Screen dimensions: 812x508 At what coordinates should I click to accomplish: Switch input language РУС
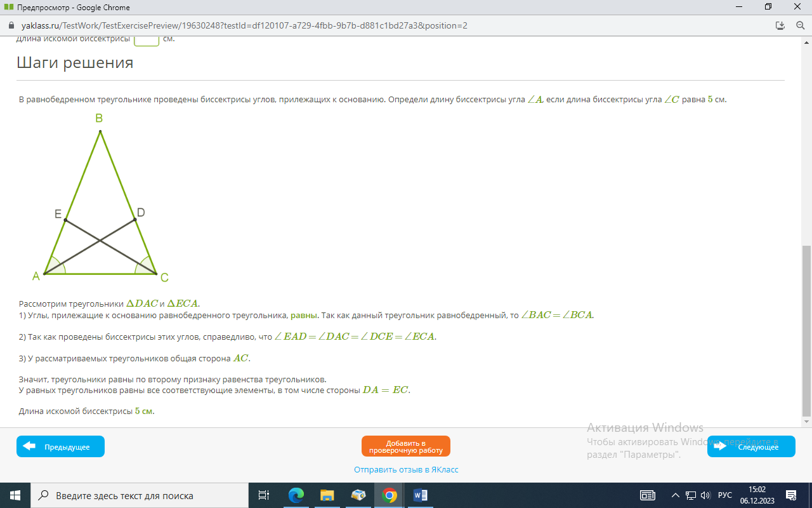(x=724, y=495)
